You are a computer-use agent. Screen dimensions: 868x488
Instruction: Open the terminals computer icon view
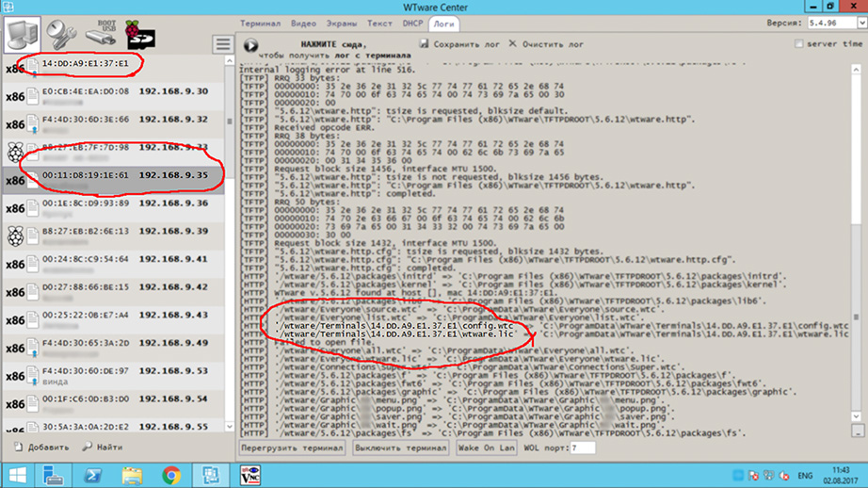click(23, 35)
